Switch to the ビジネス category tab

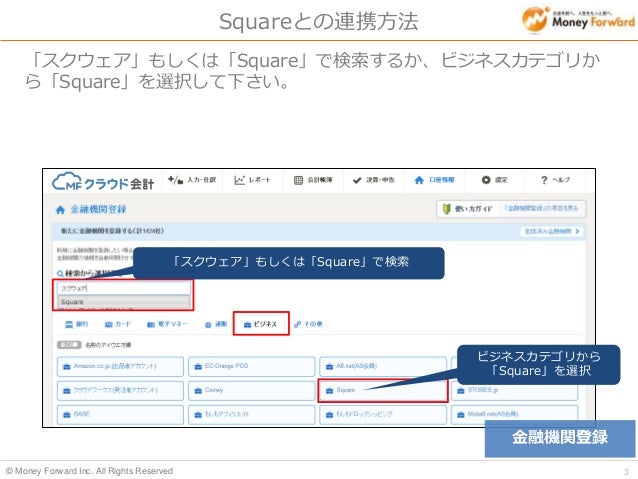pos(261,324)
